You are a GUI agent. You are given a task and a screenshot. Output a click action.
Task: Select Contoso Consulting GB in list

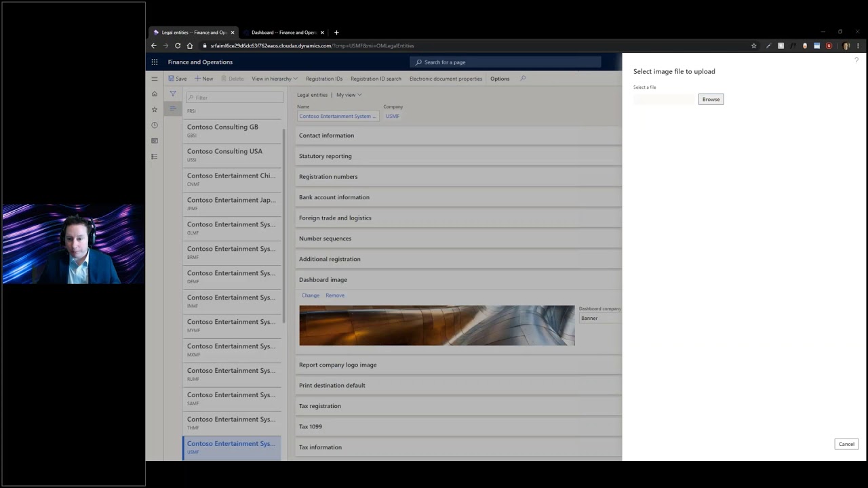(232, 130)
